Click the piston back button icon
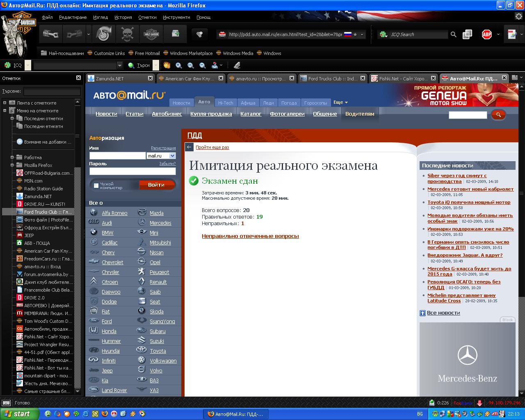525x420 pixels. point(51,34)
